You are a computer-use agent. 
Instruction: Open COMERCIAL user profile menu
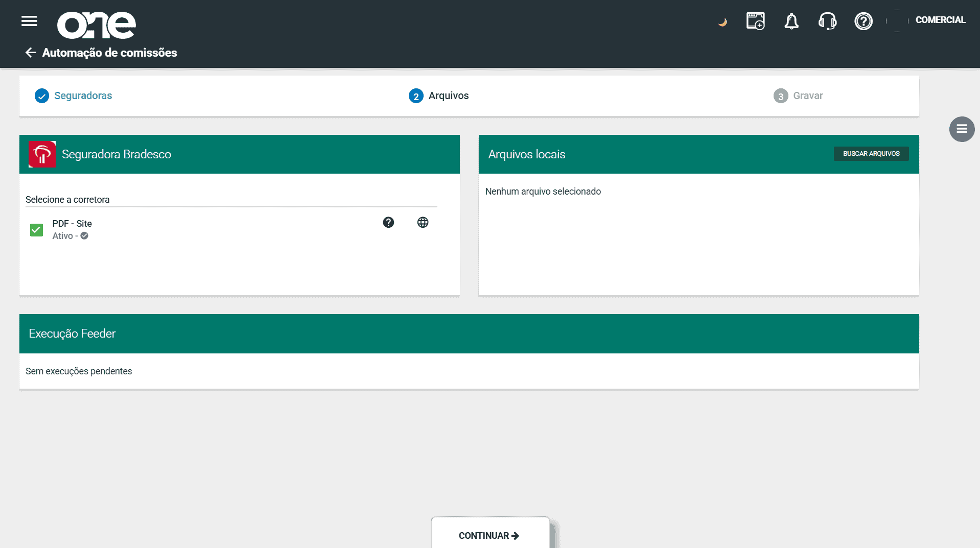(x=940, y=20)
